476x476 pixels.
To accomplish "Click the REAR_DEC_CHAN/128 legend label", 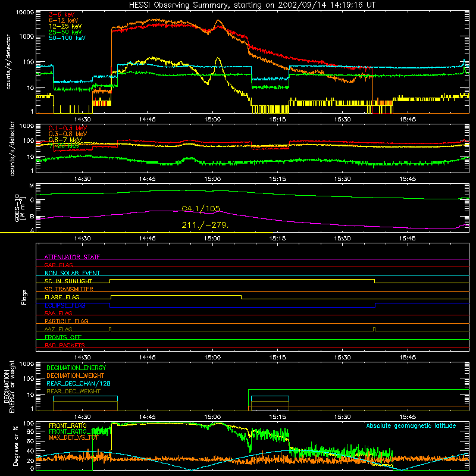I will [79, 383].
